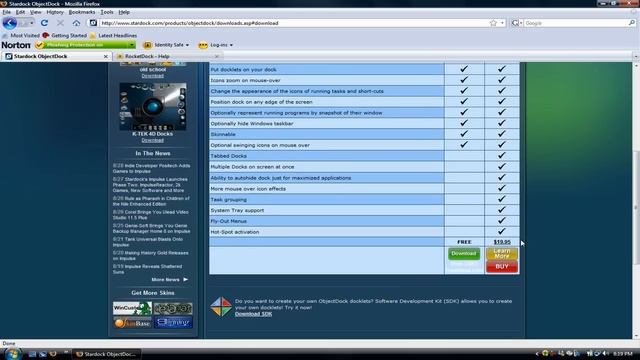Open the Latest Headlines feed bookmark
640x360 pixels.
click(113, 36)
